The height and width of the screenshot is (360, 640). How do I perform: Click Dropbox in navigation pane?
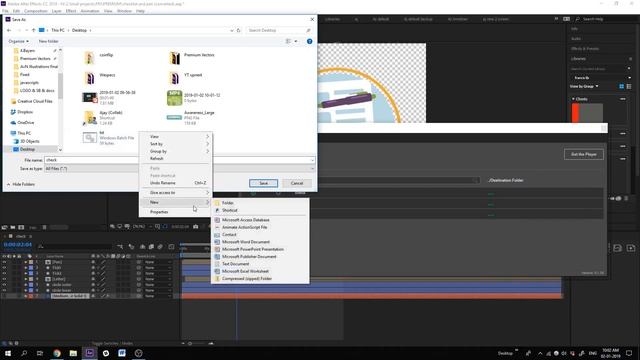tap(24, 112)
